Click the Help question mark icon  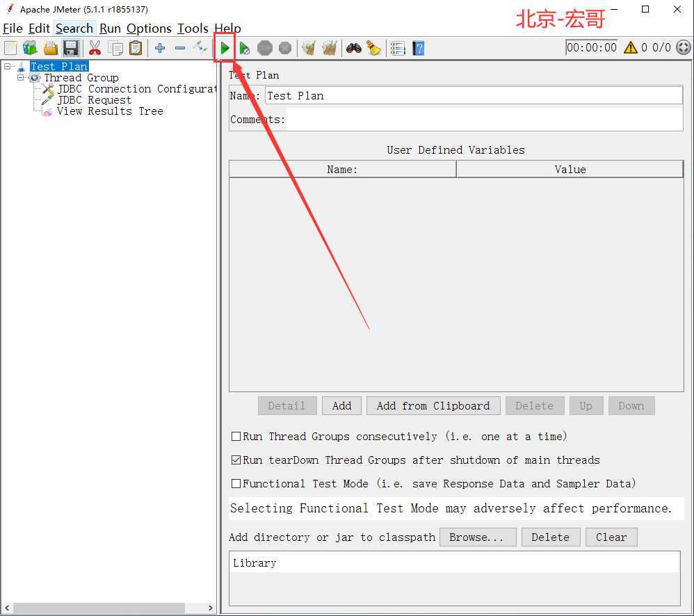[418, 48]
